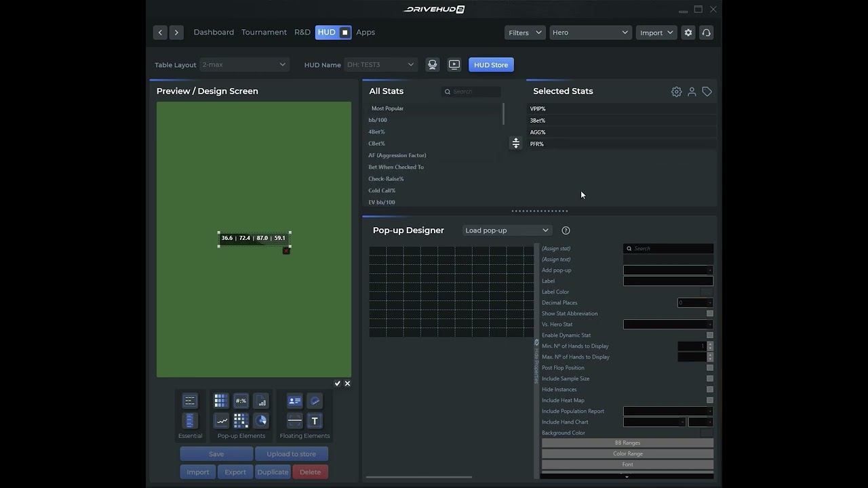Select bb/100 in All Stats list
The height and width of the screenshot is (488, 868).
378,120
